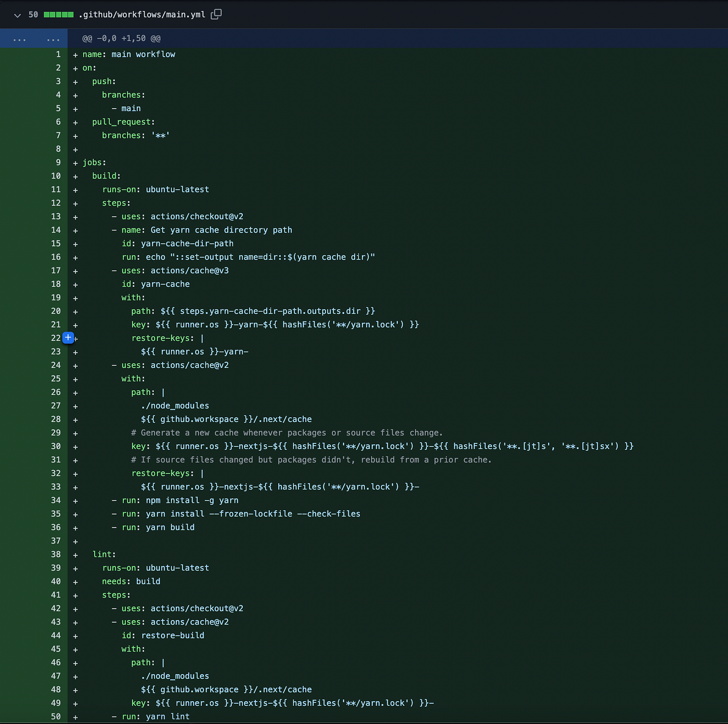The image size is (728, 724).
Task: Click 'id: yarn-cache' on line 18
Action: click(155, 284)
